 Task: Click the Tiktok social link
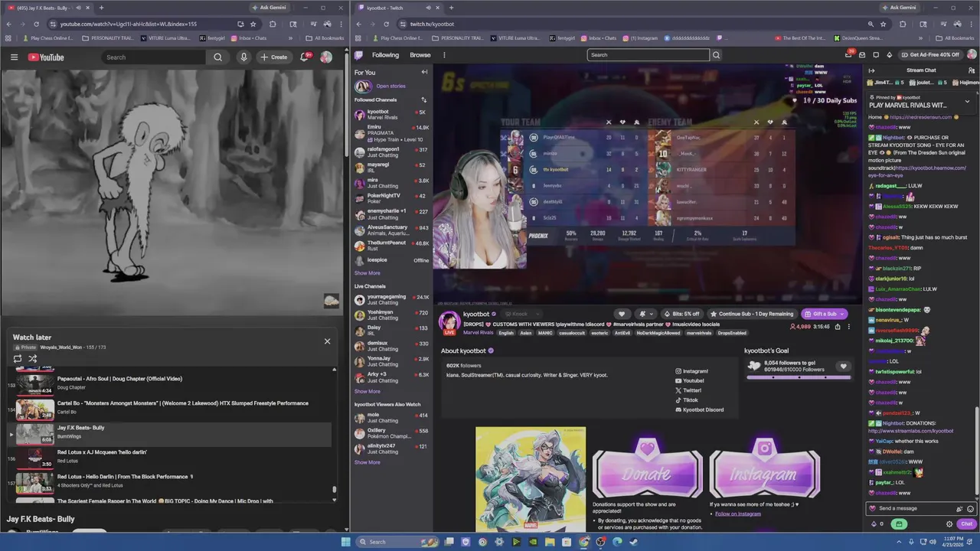[x=687, y=400]
